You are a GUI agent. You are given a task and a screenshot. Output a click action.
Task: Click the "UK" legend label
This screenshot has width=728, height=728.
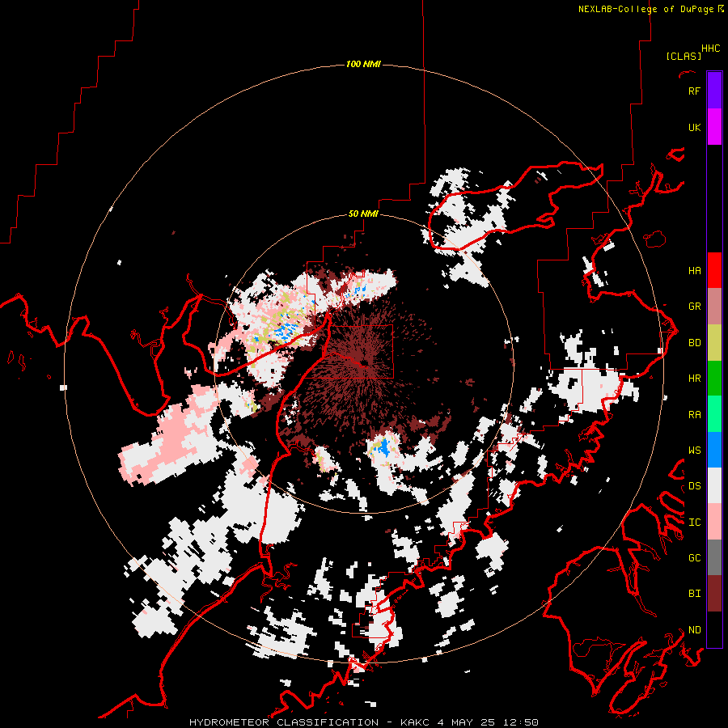pos(694,127)
